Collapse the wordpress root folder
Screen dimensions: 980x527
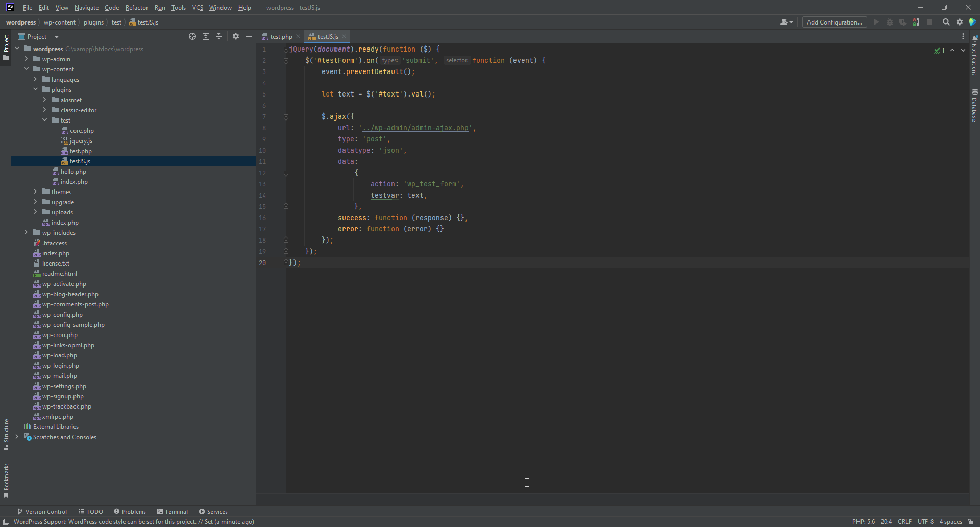tap(17, 49)
